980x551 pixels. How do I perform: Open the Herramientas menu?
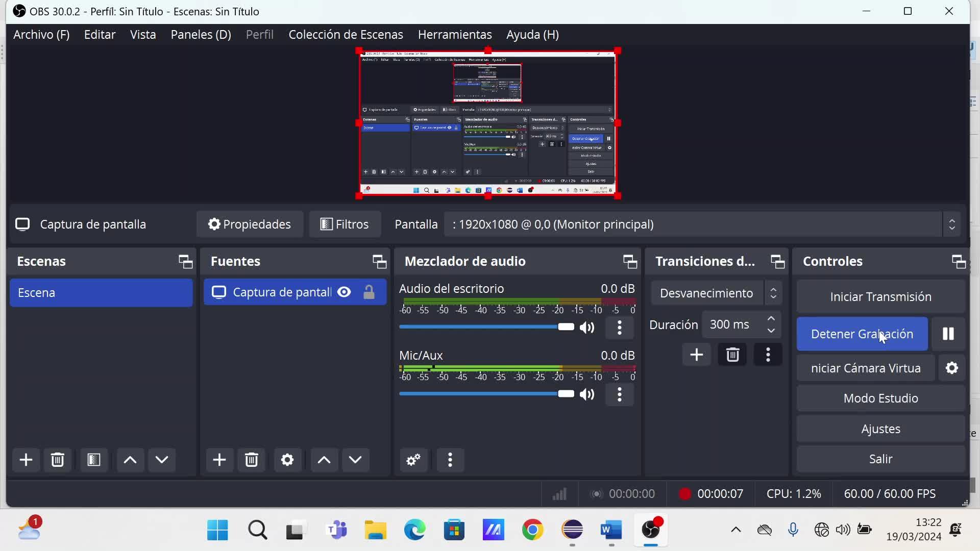[454, 35]
